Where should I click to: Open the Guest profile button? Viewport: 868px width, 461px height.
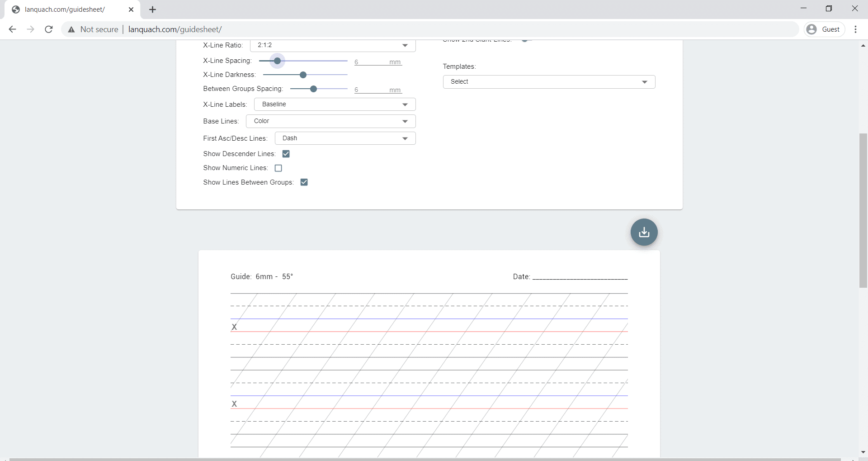click(824, 29)
